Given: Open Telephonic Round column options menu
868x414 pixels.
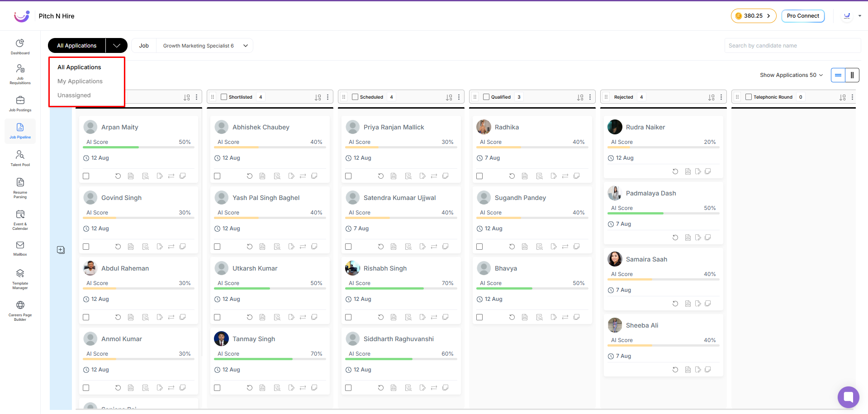Looking at the screenshot, I should (x=853, y=97).
